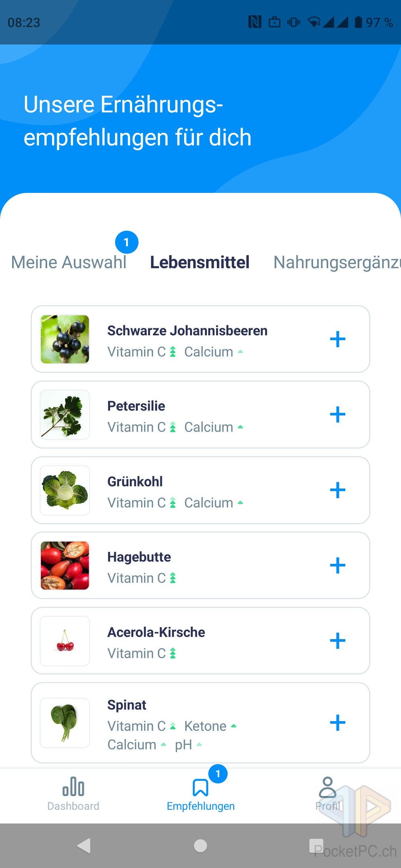Switch to the Meine Auswahl tab
401x868 pixels.
tap(69, 262)
